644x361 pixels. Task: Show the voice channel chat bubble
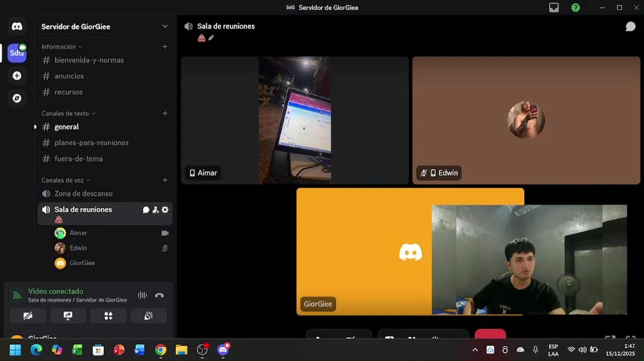[630, 27]
